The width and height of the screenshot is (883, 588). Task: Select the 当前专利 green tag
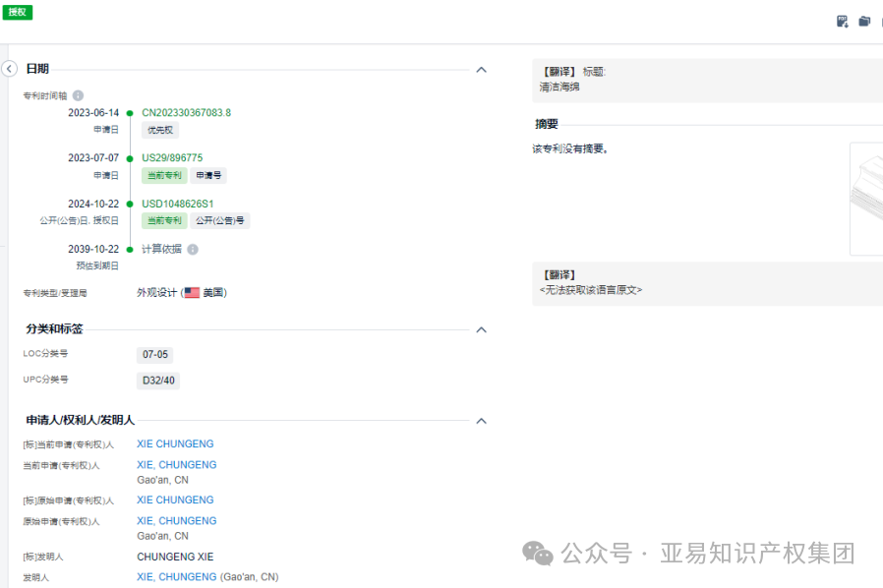pyautogui.click(x=163, y=175)
